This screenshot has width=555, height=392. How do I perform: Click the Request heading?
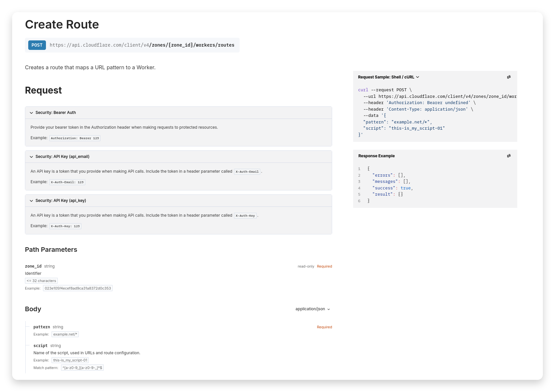tap(43, 90)
